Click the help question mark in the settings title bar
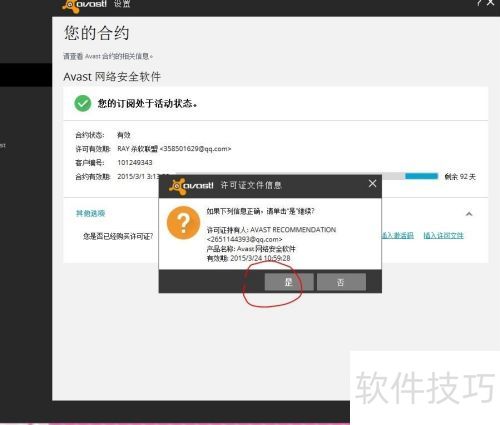Viewport: 500px width, 425px height. 478,3
